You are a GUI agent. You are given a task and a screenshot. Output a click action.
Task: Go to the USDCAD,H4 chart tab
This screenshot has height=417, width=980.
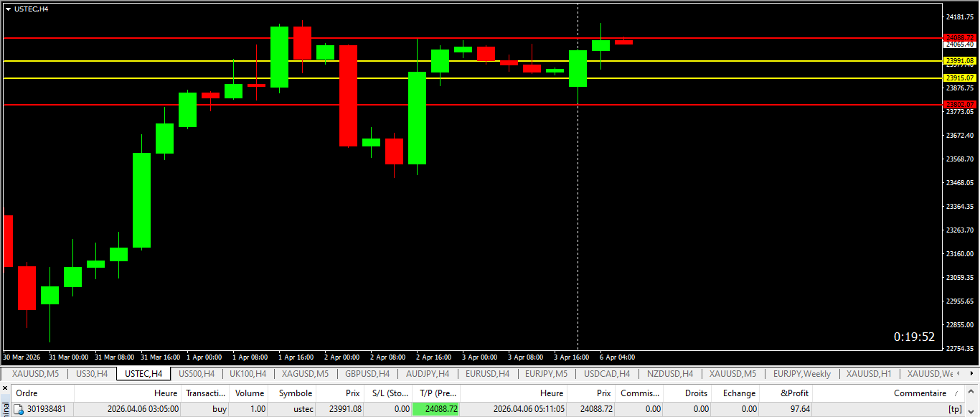click(x=606, y=374)
